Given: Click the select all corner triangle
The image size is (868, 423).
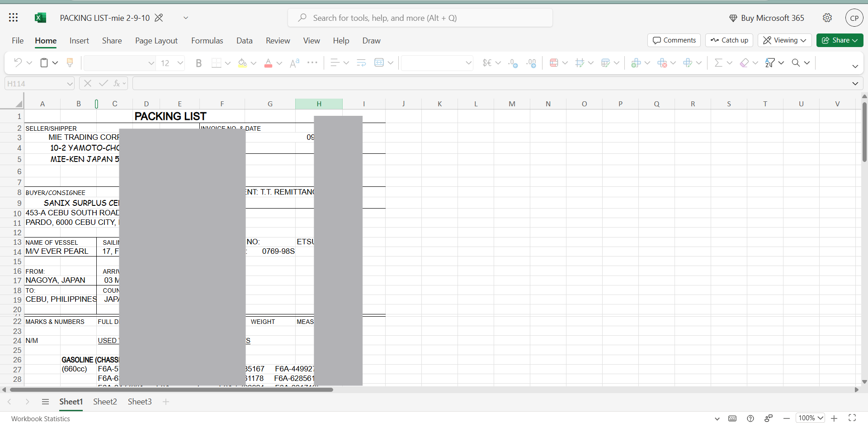Looking at the screenshot, I should (x=19, y=104).
